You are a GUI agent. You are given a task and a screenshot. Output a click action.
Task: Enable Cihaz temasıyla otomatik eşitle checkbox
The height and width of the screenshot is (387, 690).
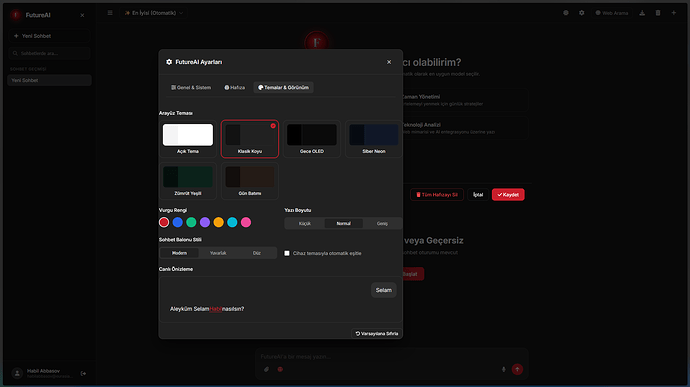[x=287, y=253]
